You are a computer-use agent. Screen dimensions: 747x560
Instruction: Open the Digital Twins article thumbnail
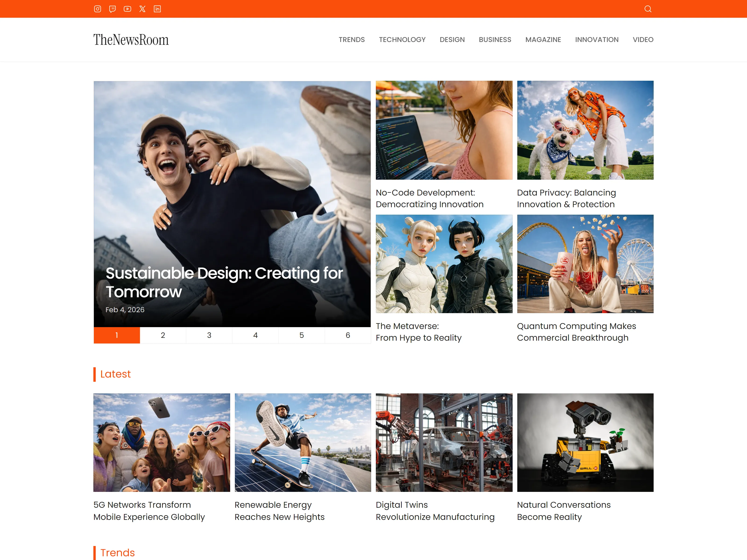(444, 443)
